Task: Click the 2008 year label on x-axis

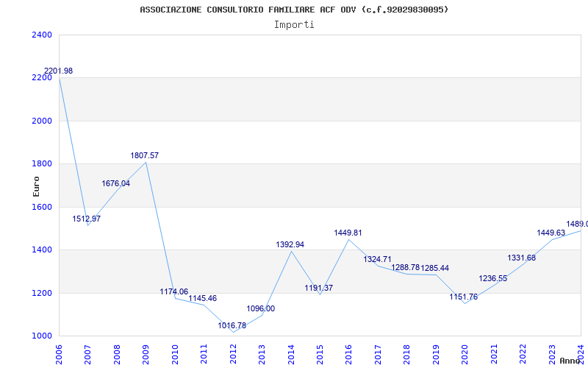Action: coord(117,355)
